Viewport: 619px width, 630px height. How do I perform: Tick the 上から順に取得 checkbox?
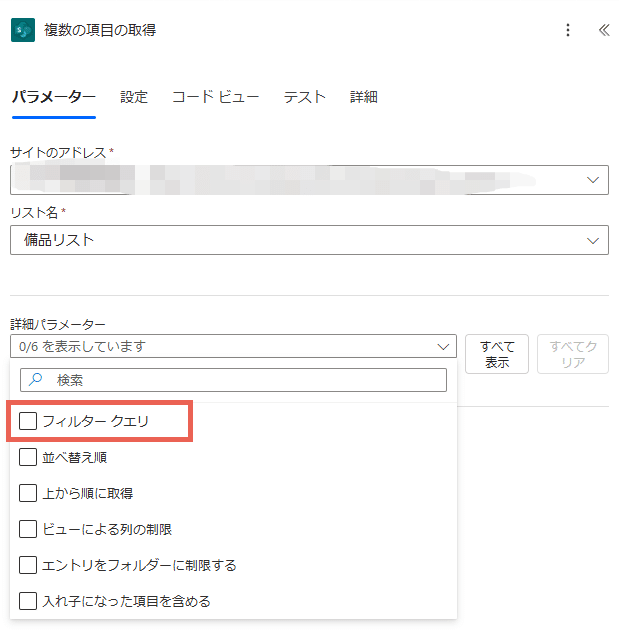pyautogui.click(x=28, y=493)
